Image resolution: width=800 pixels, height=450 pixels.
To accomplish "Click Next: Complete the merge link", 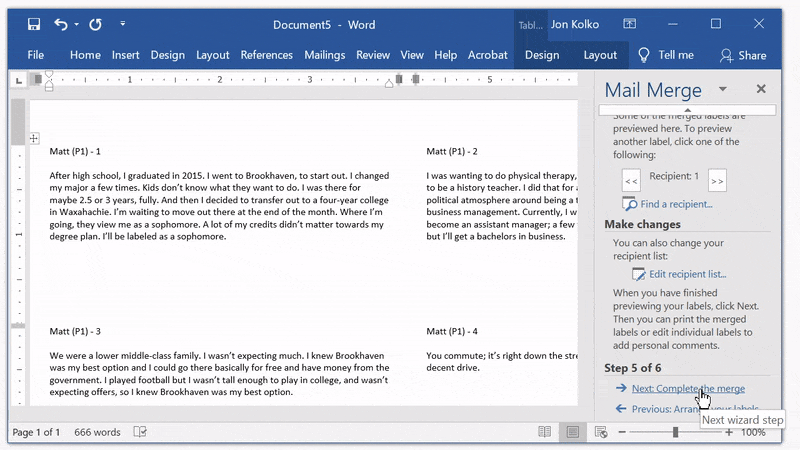I will pos(688,388).
